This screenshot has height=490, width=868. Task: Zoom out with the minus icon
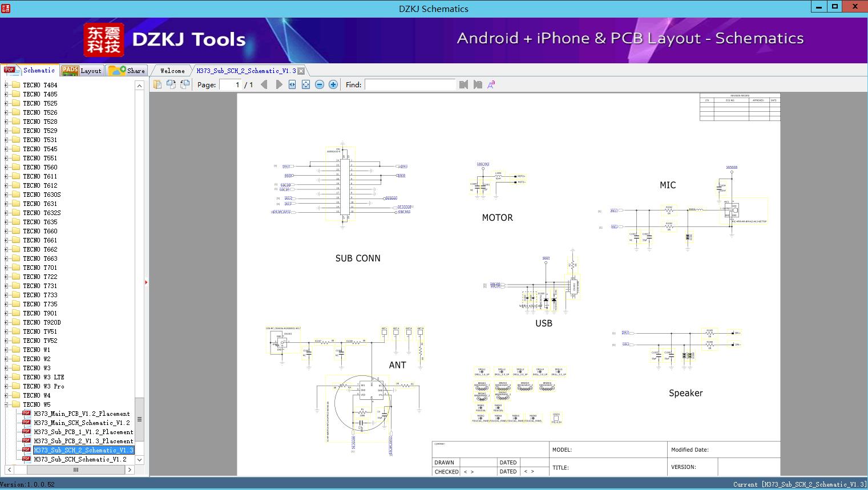tap(320, 84)
